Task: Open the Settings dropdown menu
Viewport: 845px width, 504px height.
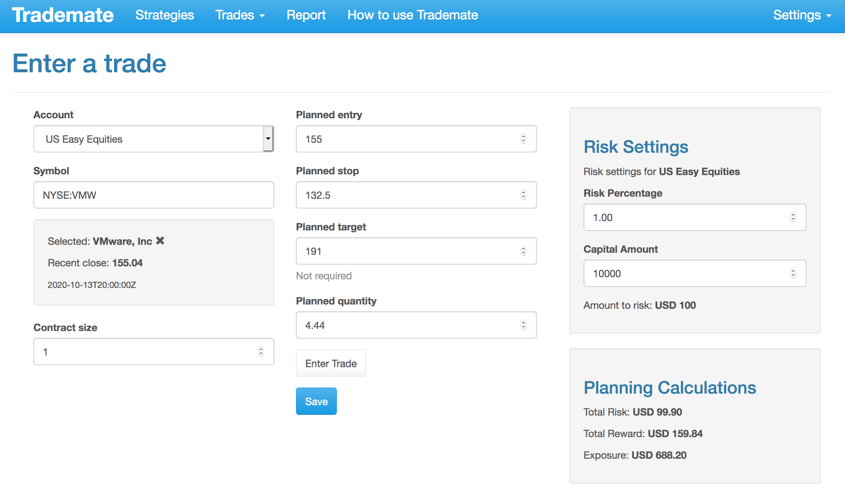Action: [x=803, y=15]
